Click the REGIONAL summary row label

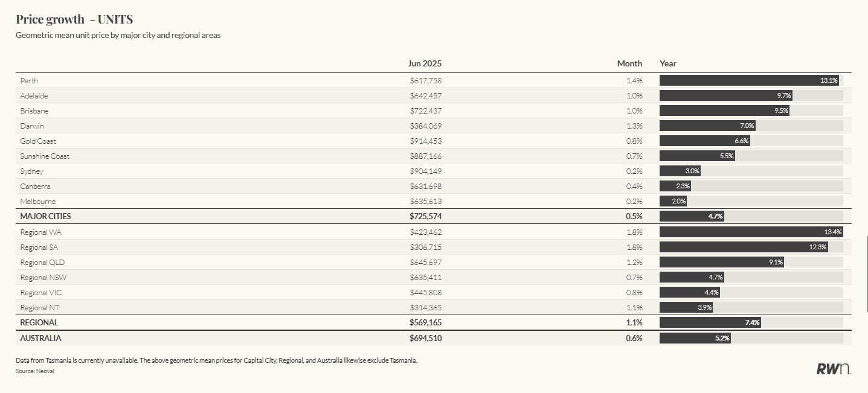click(39, 322)
